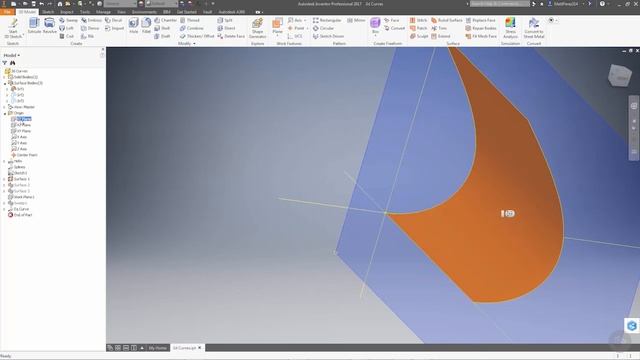Image resolution: width=640 pixels, height=360 pixels.
Task: Choose the Loft command
Action: point(67,28)
